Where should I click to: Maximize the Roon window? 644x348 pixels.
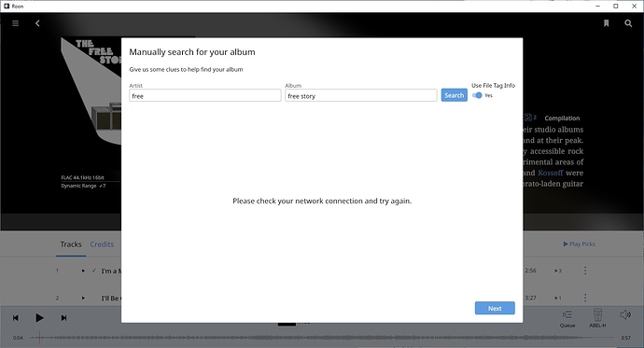pos(616,6)
